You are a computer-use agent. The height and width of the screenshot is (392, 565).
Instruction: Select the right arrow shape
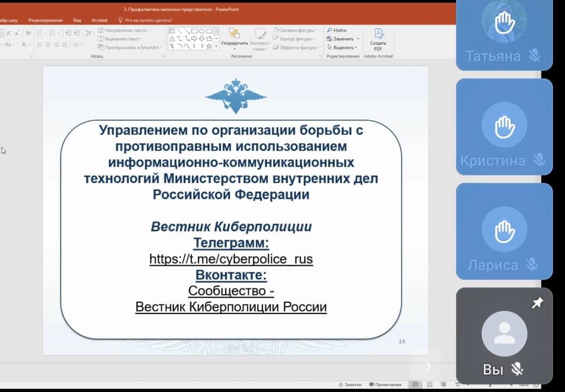pos(194,39)
